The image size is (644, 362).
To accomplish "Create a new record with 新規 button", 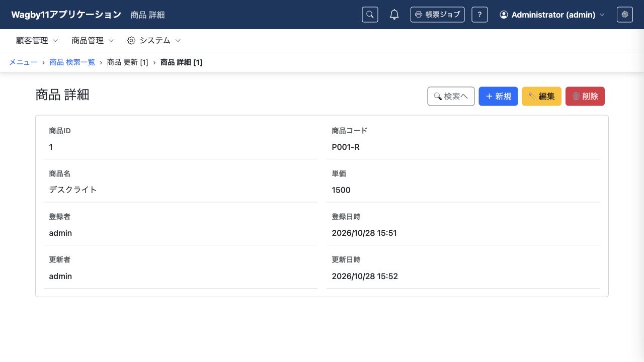I will coord(498,97).
